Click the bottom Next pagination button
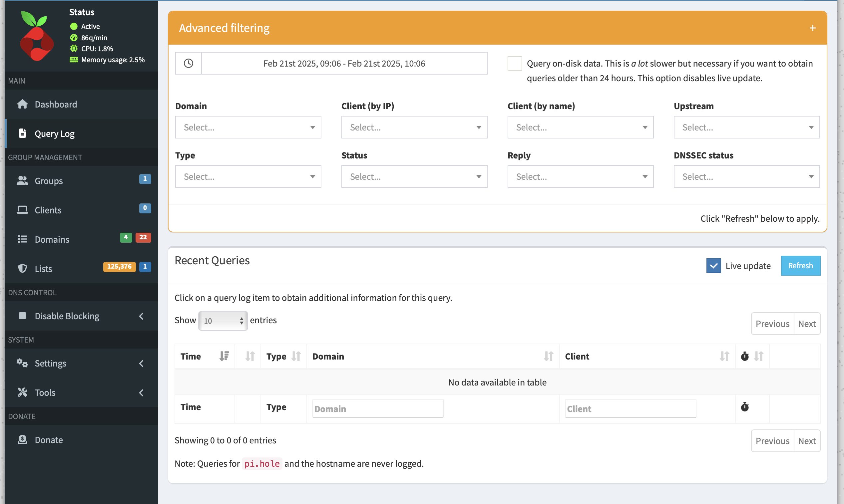 click(807, 440)
